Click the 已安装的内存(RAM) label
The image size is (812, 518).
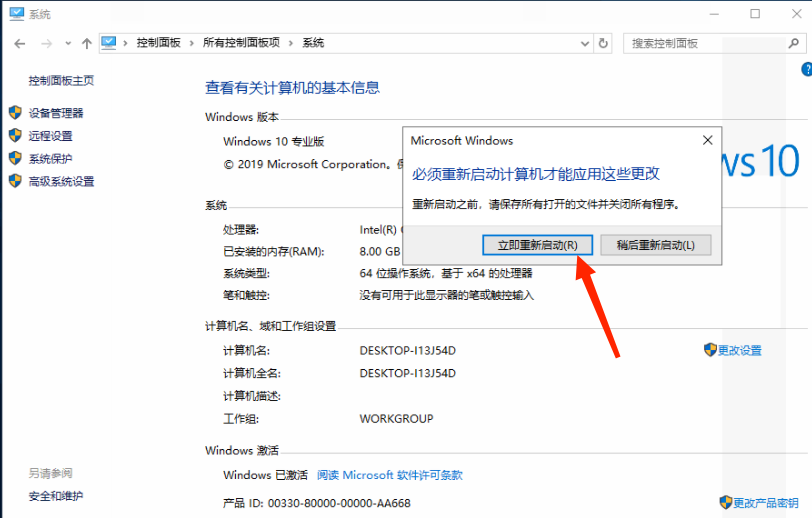pyautogui.click(x=273, y=251)
